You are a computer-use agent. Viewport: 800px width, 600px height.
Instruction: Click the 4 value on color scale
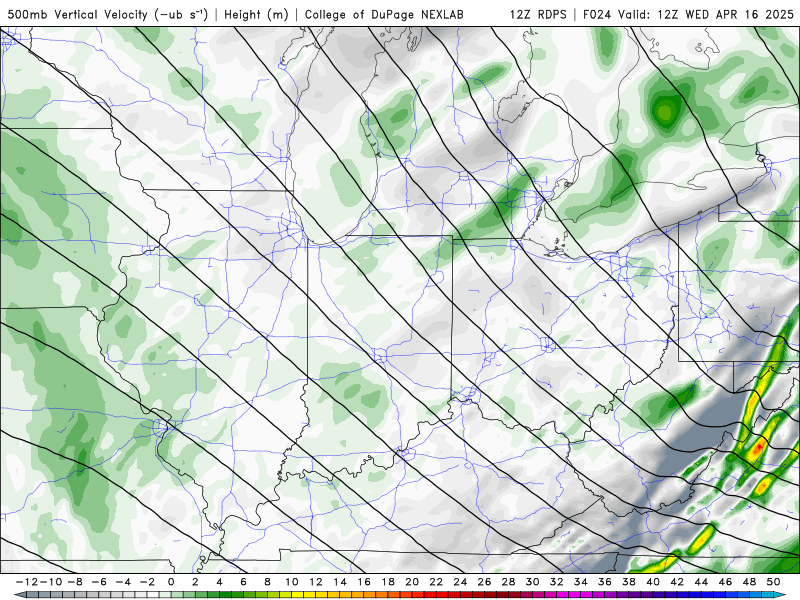[x=219, y=582]
